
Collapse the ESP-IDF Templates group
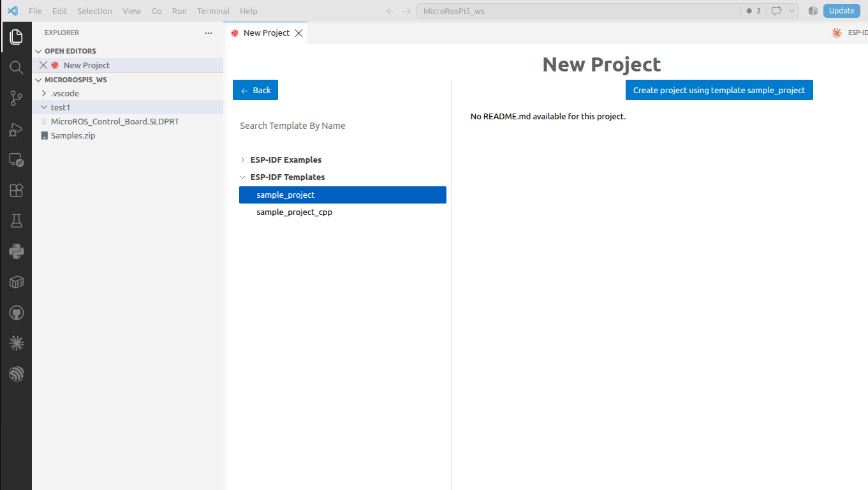pos(242,177)
